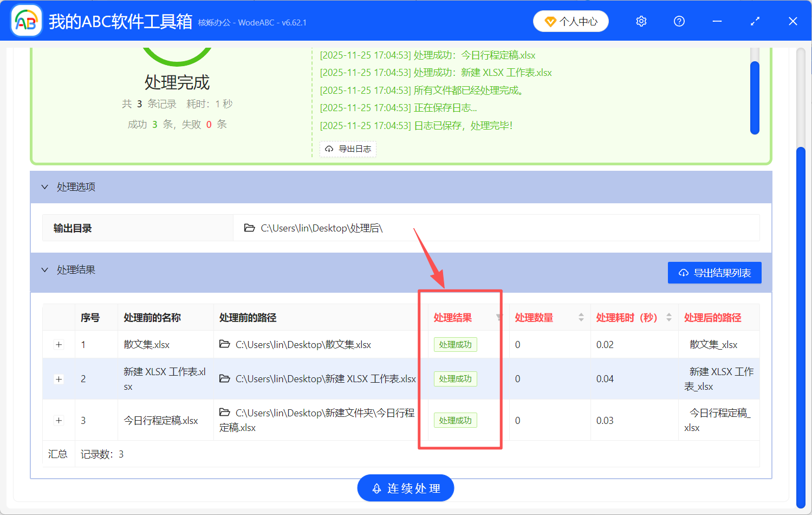Expand the 新建 XLSX 工作表 row details

[x=59, y=379]
